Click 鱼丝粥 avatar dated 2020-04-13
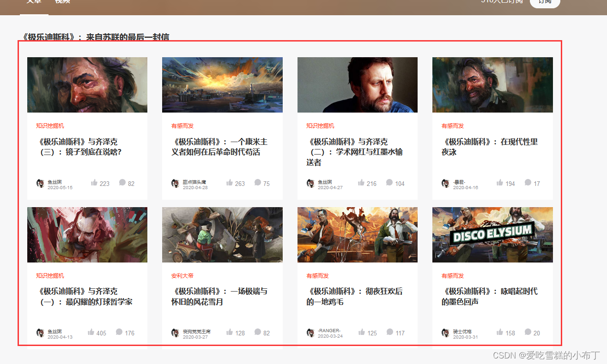This screenshot has width=607, height=364. tap(40, 333)
